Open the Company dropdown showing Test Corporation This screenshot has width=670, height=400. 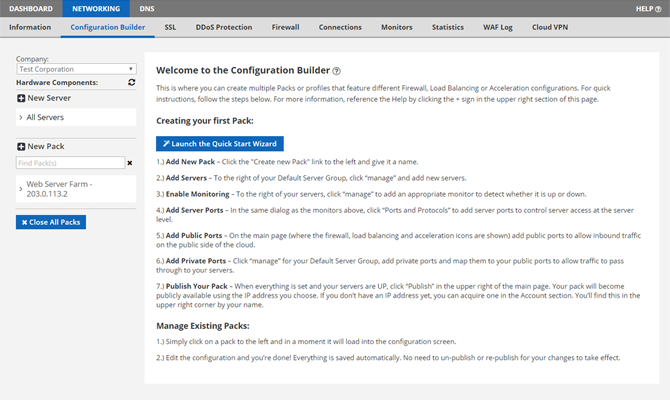(x=76, y=69)
